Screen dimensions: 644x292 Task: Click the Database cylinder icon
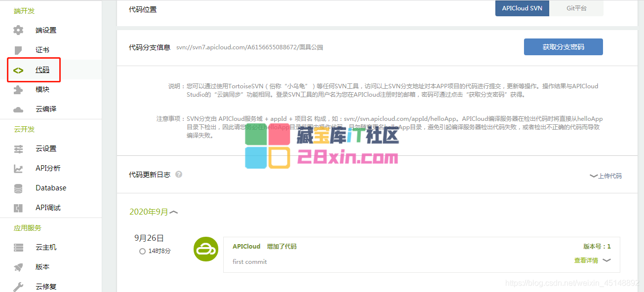pyautogui.click(x=18, y=188)
